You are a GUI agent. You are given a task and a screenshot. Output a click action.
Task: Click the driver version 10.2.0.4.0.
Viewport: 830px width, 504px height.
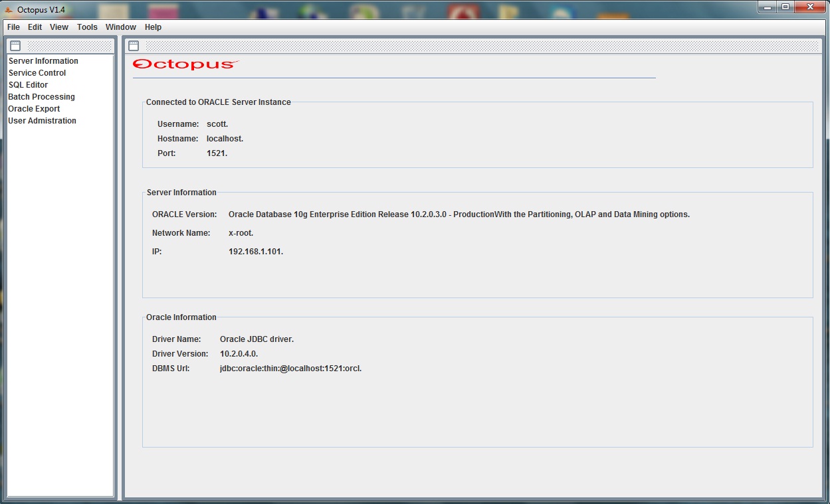point(239,354)
